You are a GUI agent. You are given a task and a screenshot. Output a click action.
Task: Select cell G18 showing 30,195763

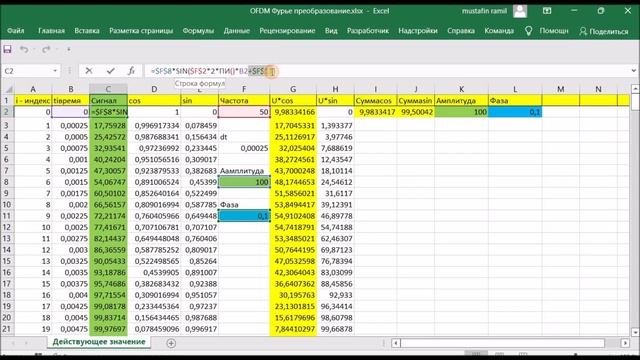click(x=293, y=295)
